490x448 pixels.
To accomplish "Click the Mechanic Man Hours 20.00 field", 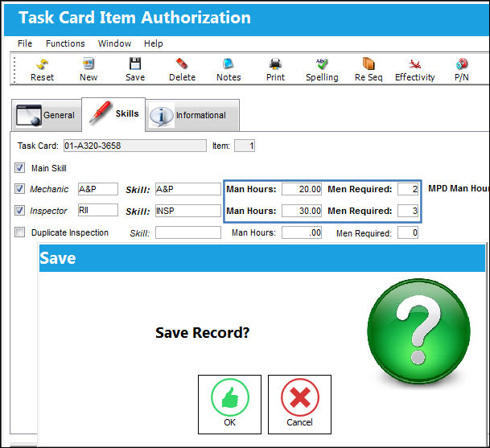I will click(x=302, y=189).
